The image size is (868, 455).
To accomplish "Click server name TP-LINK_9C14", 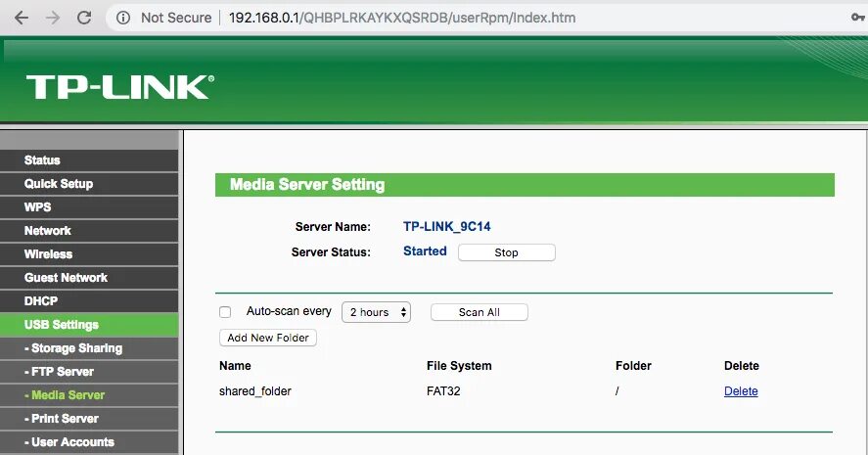I will pyautogui.click(x=447, y=226).
